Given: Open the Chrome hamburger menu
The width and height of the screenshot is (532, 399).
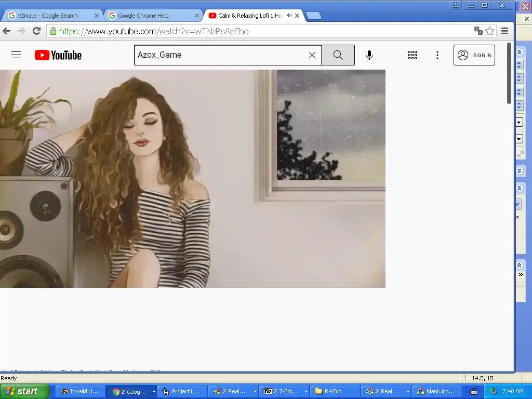Looking at the screenshot, I should tap(504, 31).
